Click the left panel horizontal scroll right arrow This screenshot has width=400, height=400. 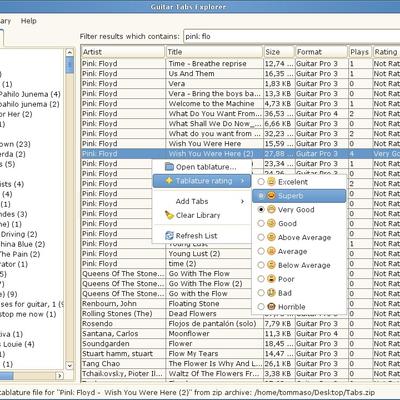pos(60,376)
